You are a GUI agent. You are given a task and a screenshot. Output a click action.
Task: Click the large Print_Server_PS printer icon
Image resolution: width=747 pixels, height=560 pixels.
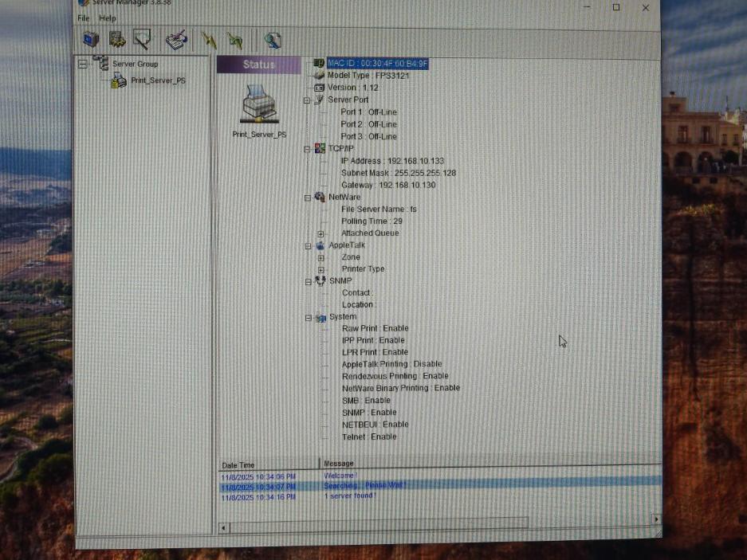point(258,104)
